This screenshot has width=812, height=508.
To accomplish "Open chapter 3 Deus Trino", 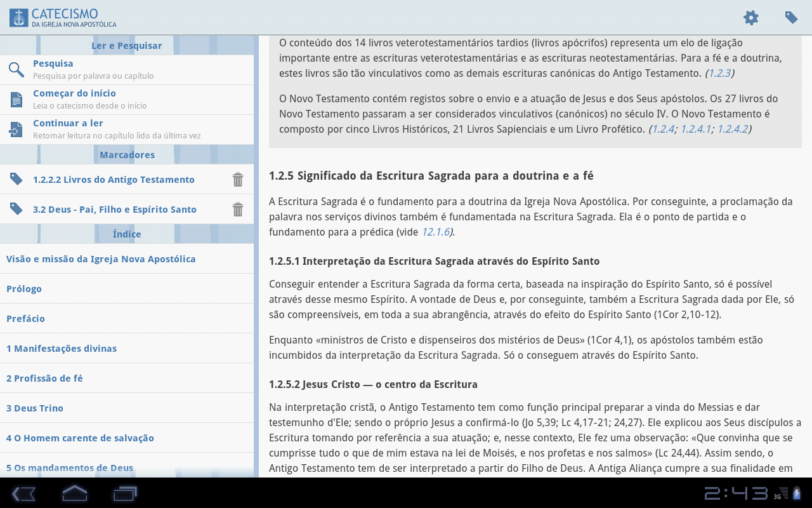I will [x=127, y=408].
